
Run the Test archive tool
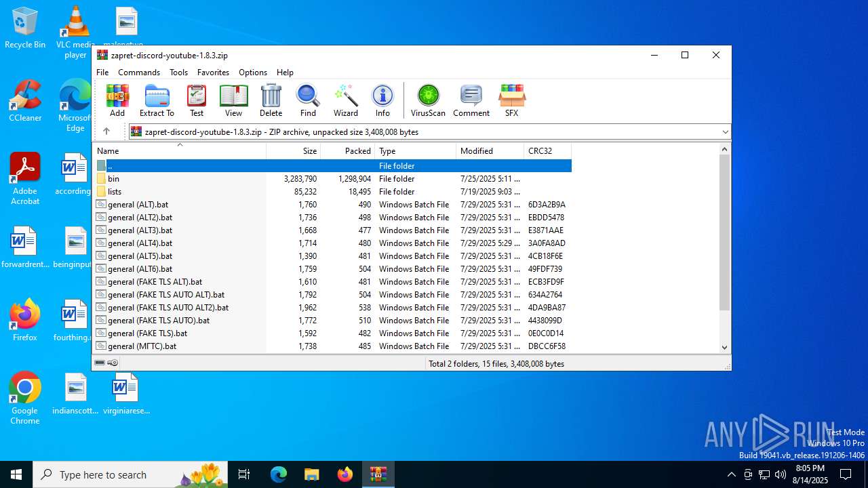tap(197, 101)
